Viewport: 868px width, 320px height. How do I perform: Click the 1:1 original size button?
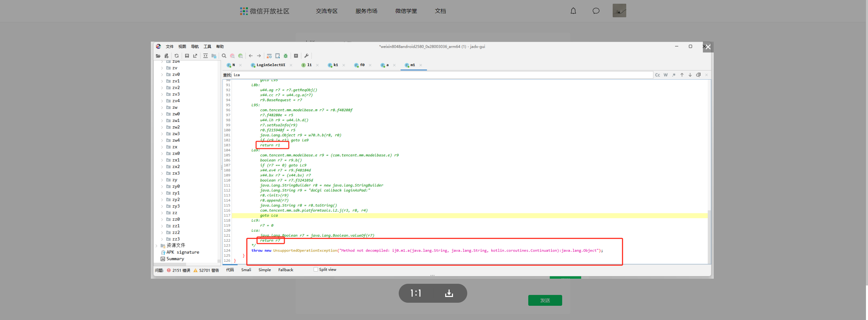(x=416, y=293)
